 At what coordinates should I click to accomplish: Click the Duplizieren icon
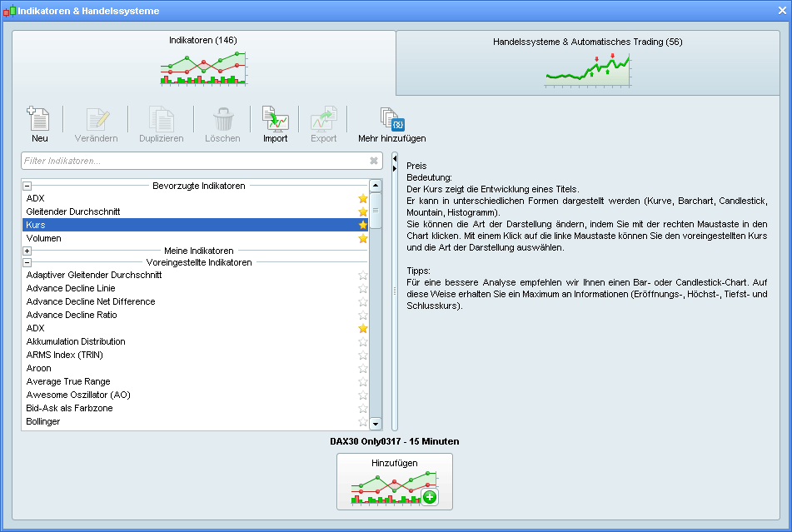click(161, 119)
